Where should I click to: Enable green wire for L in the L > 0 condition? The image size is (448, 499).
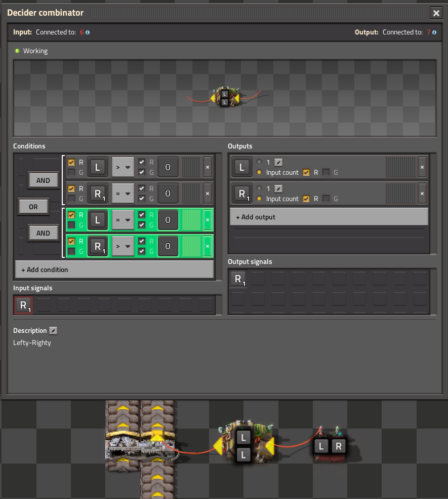[x=71, y=172]
